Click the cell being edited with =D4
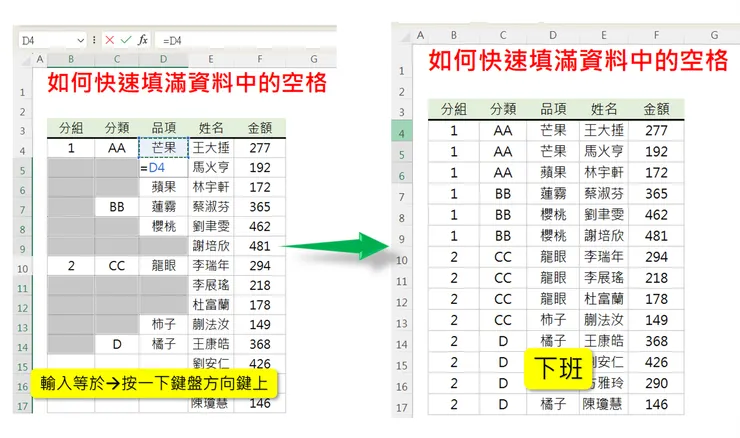The height and width of the screenshot is (438, 740). click(163, 168)
